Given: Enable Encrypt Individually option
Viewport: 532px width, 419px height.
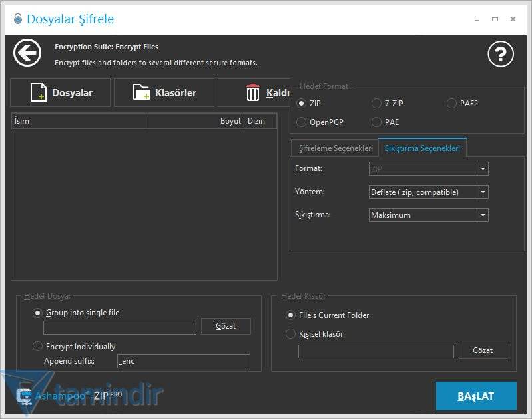Looking at the screenshot, I should pyautogui.click(x=38, y=347).
